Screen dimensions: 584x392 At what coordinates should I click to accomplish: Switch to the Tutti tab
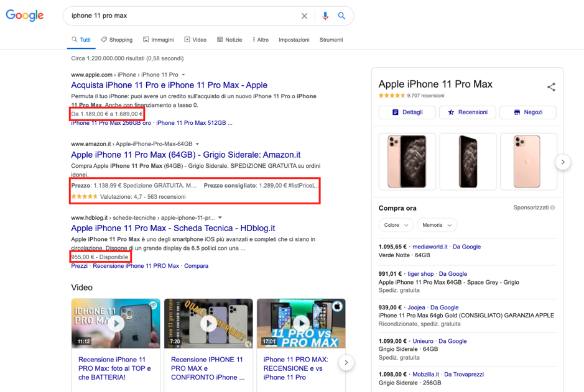[81, 39]
